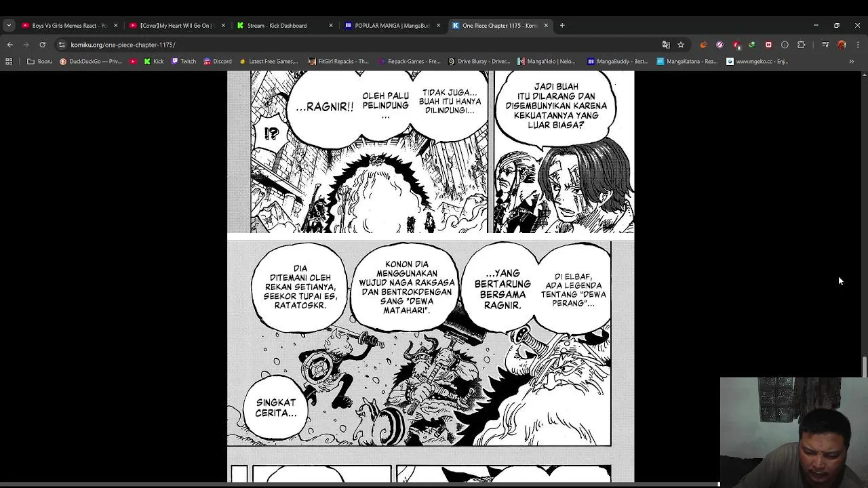Open the Kick bookmark

[153, 61]
